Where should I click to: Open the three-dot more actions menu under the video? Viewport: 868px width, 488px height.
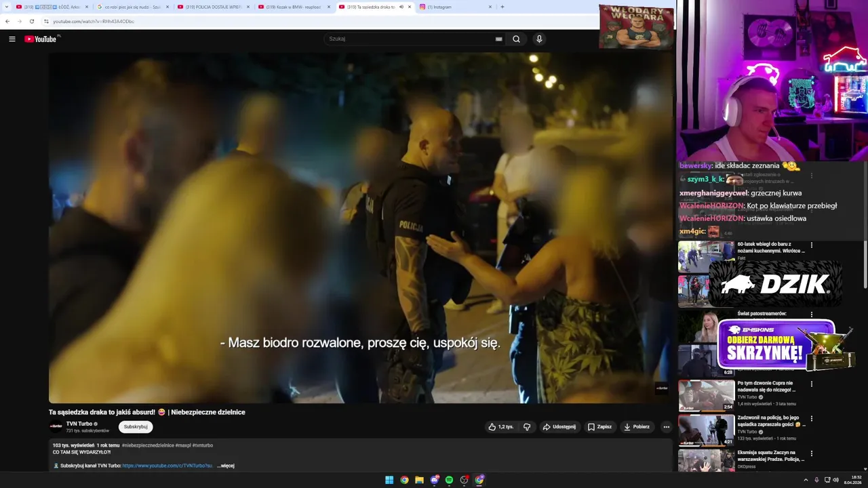pyautogui.click(x=666, y=427)
